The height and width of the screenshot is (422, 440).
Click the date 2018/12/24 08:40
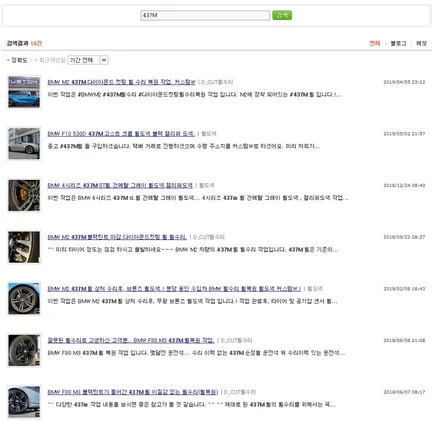point(404,185)
